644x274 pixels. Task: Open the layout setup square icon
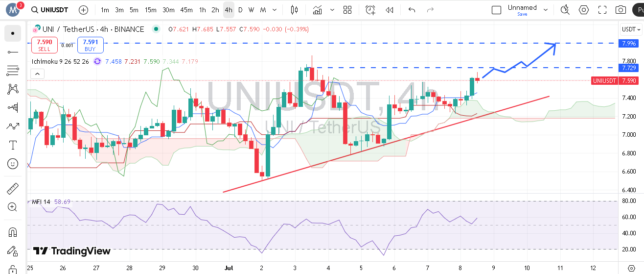[x=496, y=10]
